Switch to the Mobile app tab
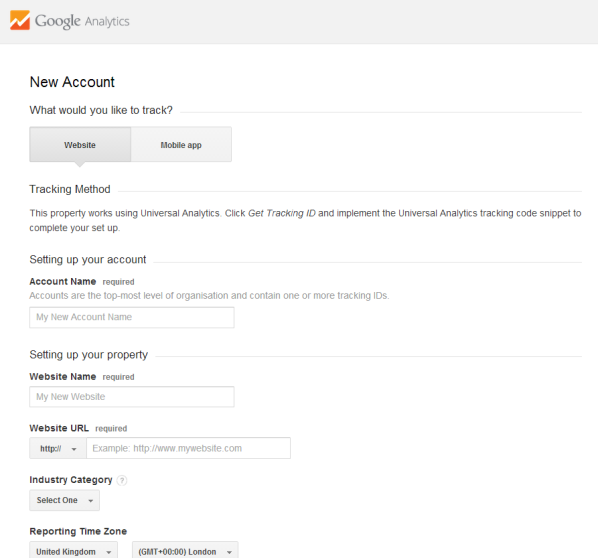 tap(181, 145)
